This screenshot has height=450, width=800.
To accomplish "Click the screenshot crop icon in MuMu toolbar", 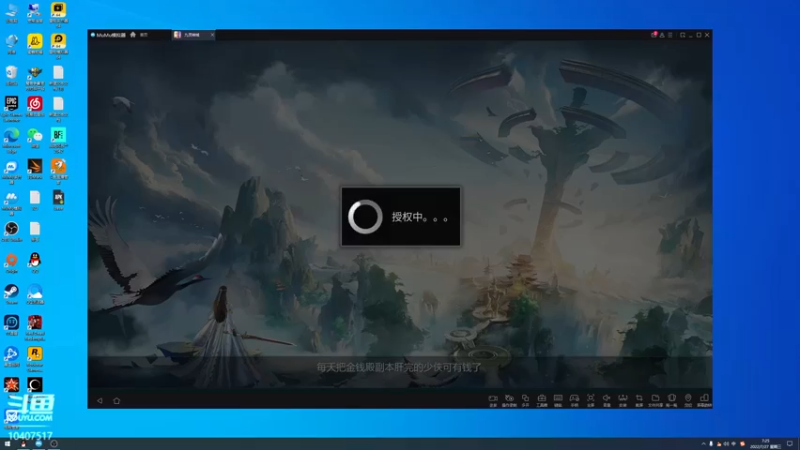I will click(x=639, y=398).
